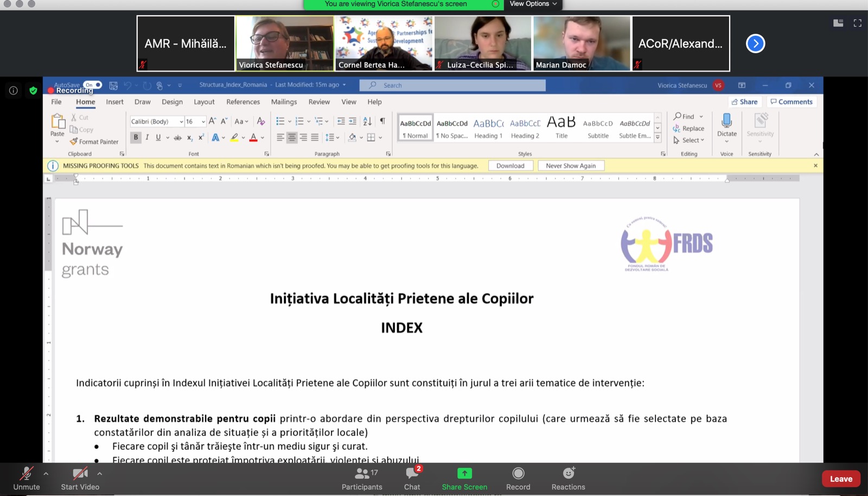Image resolution: width=868 pixels, height=496 pixels.
Task: Toggle the AutoSave switch
Action: (93, 85)
